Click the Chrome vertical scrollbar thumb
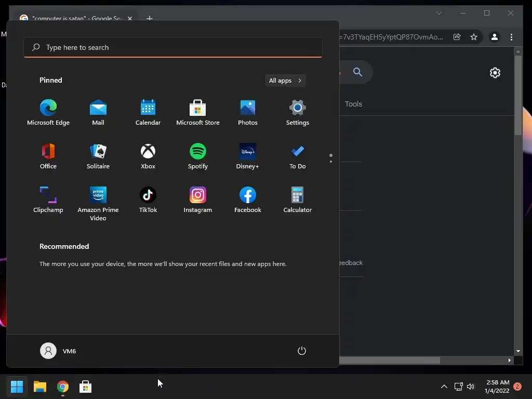The height and width of the screenshot is (399, 532). click(518, 95)
